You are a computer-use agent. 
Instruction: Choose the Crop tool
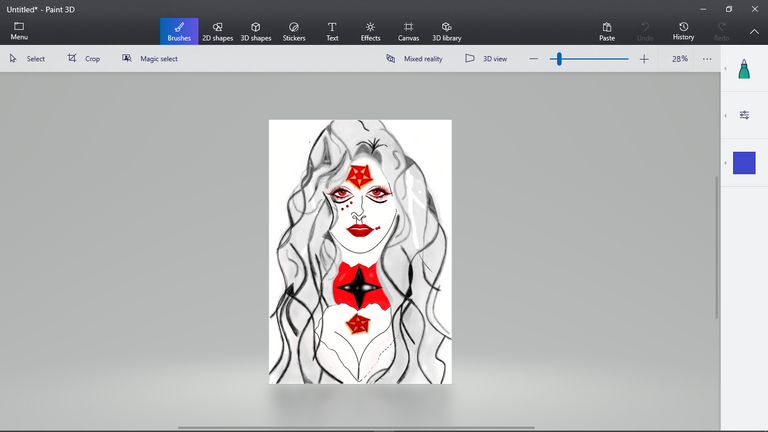[x=84, y=59]
